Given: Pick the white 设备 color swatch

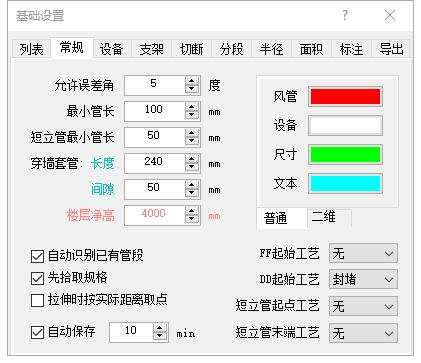Looking at the screenshot, I should 345,126.
